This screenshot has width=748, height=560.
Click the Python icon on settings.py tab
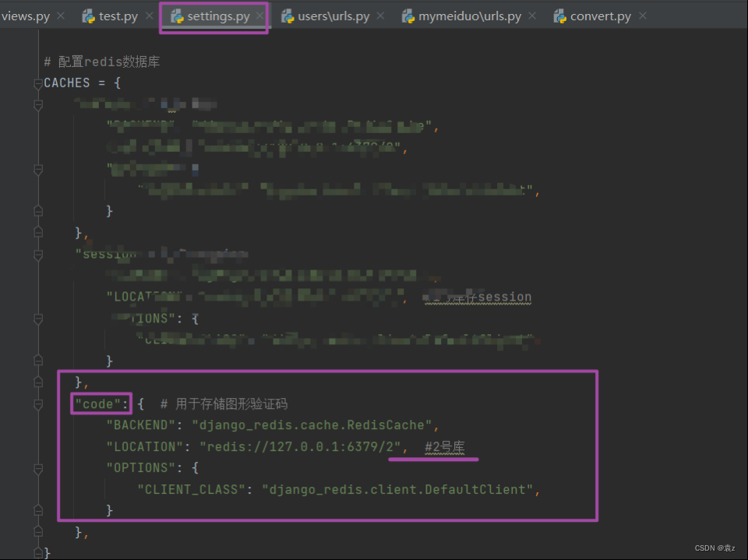[177, 15]
